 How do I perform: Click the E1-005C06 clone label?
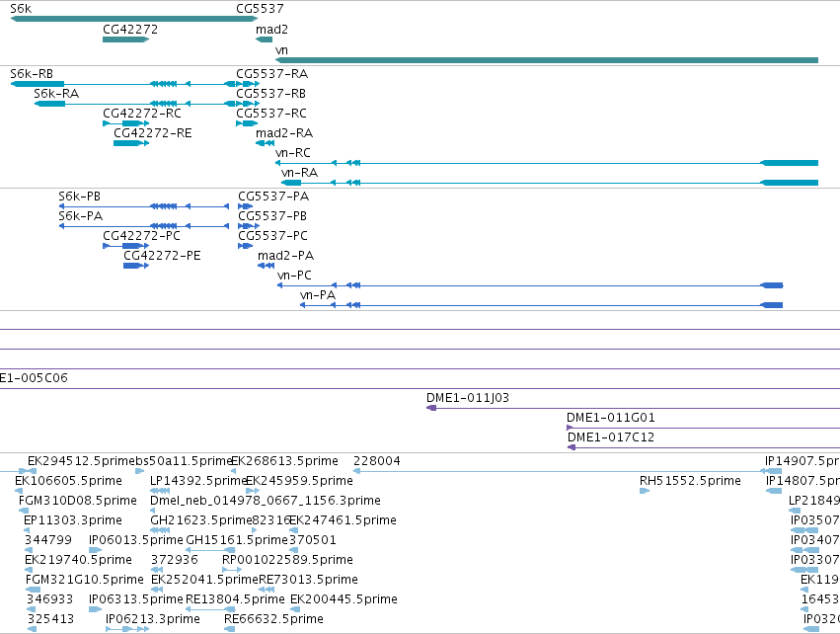(x=34, y=378)
